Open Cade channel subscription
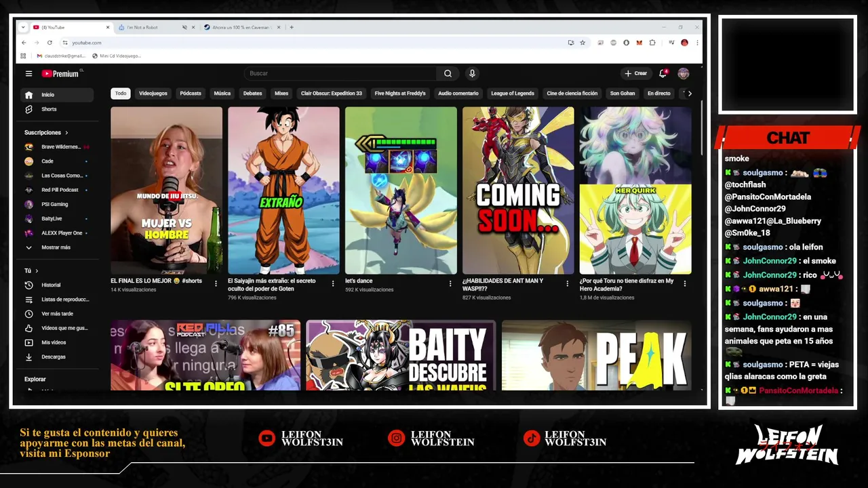The height and width of the screenshot is (488, 868). pos(57,161)
